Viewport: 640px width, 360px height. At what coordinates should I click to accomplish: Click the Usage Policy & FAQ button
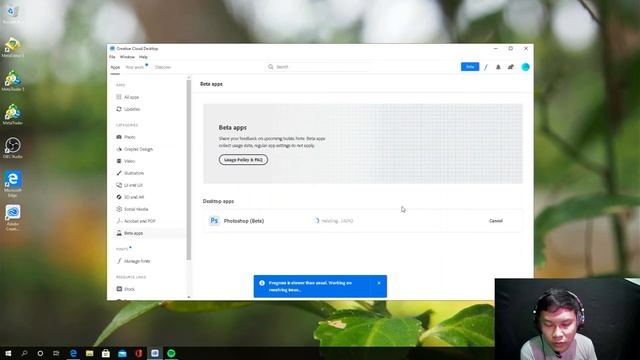(243, 160)
